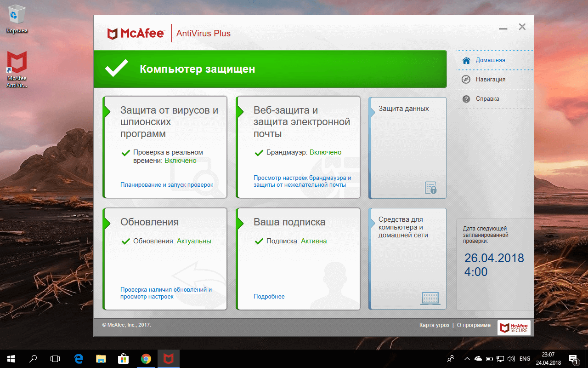Image resolution: width=588 pixels, height=368 pixels.
Task: Expand the Веб-защита и защита электронной почты card
Action: pos(298,148)
